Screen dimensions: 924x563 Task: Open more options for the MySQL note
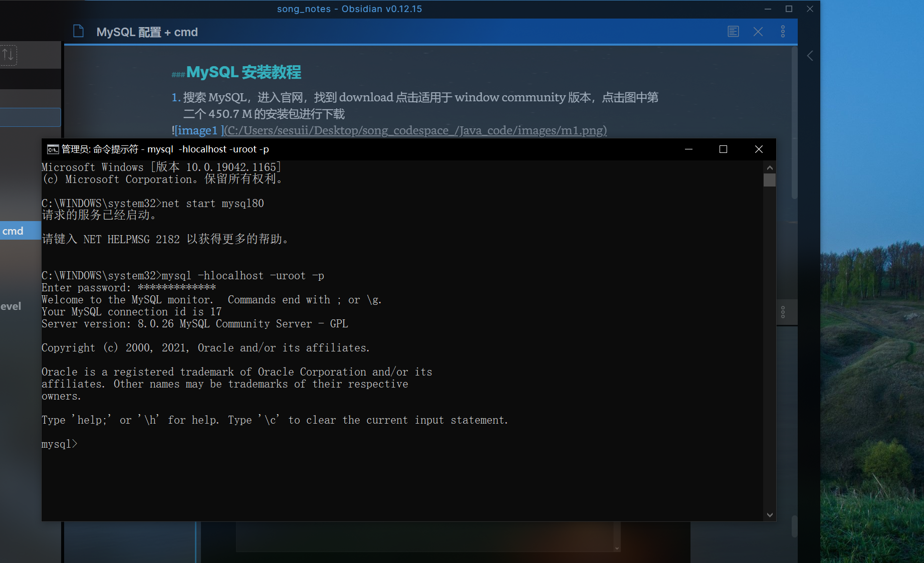coord(783,32)
